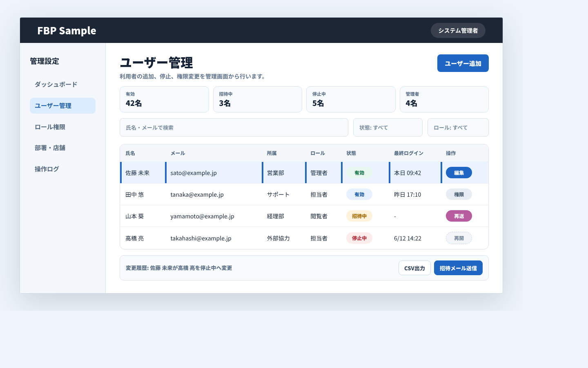Click 担当者 role in 高橋 亮 row

pyautogui.click(x=319, y=238)
